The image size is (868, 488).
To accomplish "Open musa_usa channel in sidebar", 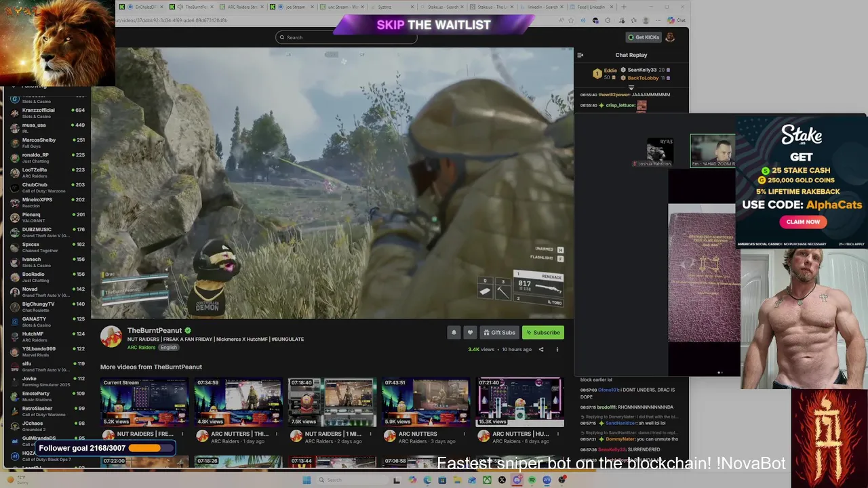I will [x=47, y=127].
